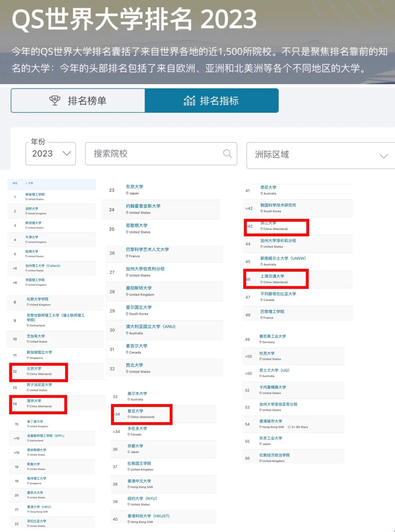This screenshot has height=532, width=395.
Task: Open 多伦多大学 link
Action: [137, 429]
